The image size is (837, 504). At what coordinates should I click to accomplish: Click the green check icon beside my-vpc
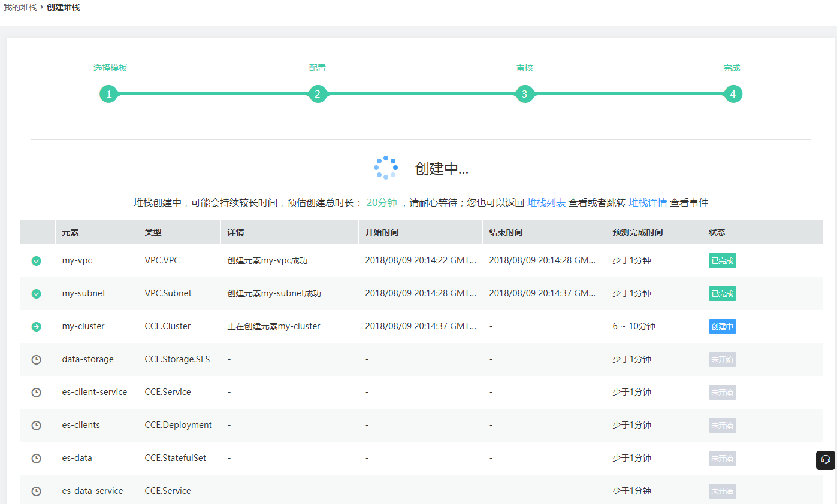click(37, 261)
